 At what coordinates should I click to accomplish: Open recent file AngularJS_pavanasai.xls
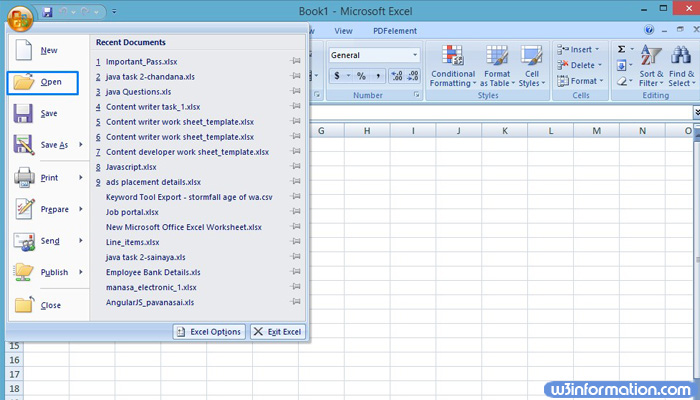150,303
